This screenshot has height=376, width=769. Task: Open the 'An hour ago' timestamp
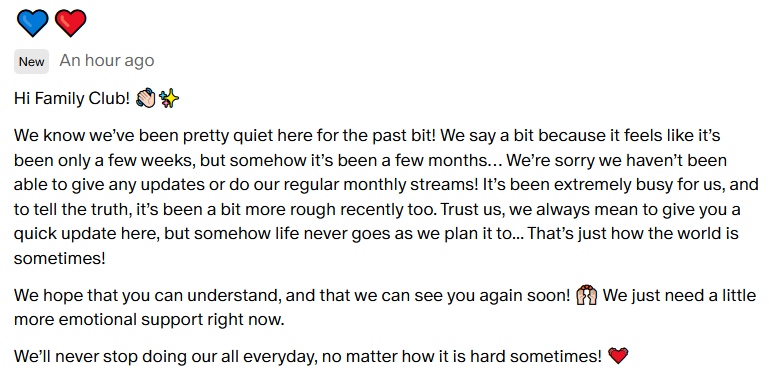(107, 61)
